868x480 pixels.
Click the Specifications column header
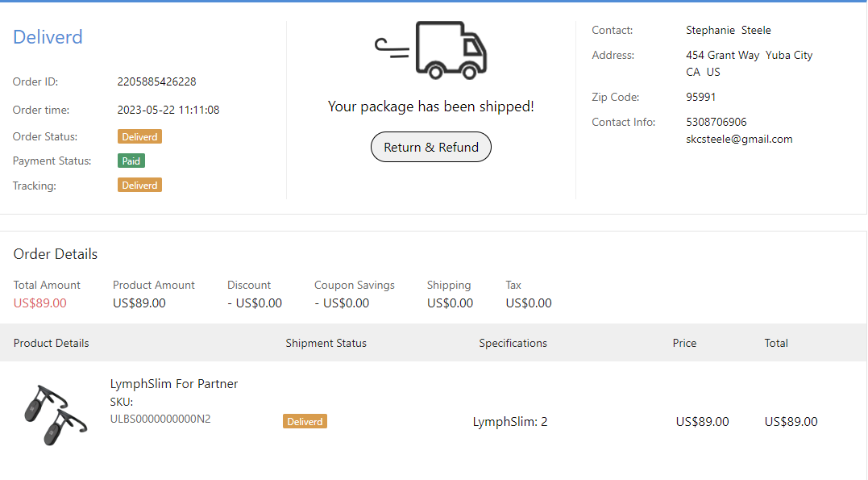513,343
